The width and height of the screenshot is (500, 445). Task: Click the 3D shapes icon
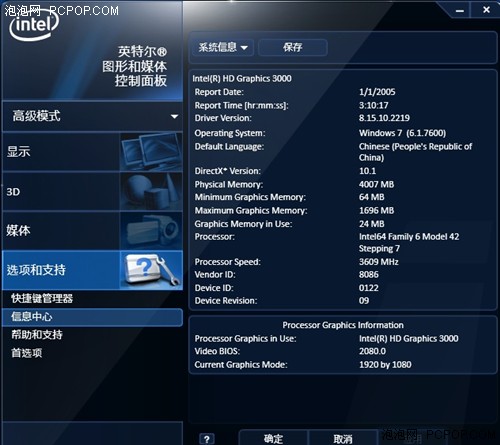tap(151, 192)
